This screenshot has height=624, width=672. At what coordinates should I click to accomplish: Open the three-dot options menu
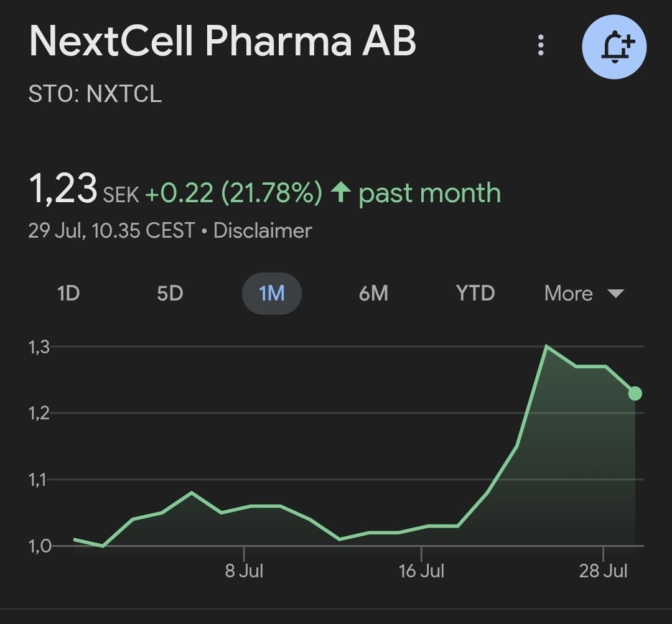[541, 45]
